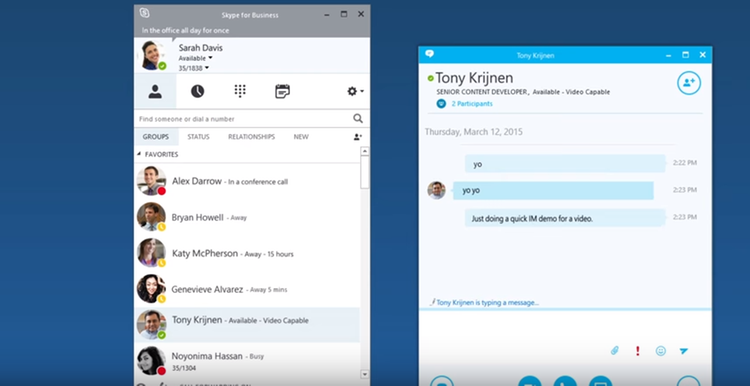Viewport: 750px width, 386px height.
Task: Open the Contacts view icon
Action: click(155, 91)
